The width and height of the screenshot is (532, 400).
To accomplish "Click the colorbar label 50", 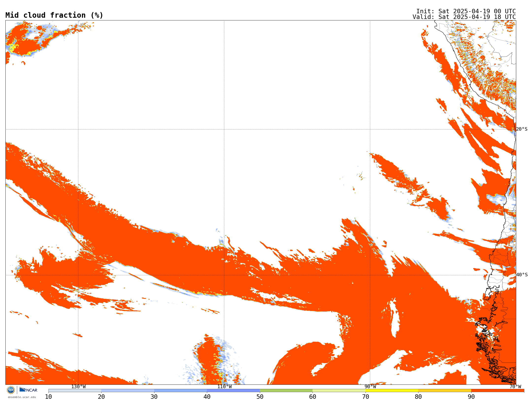I will [x=260, y=397].
